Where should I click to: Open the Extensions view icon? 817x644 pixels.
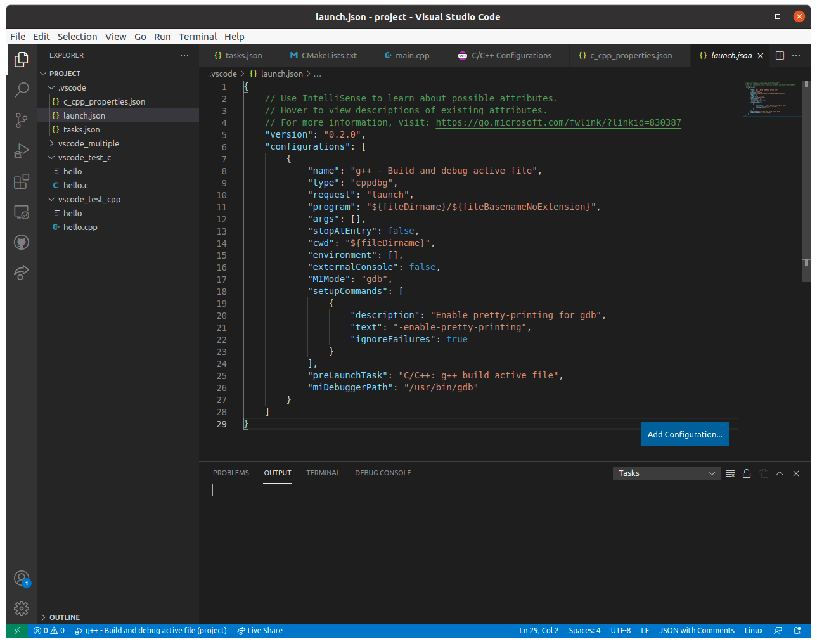(x=22, y=181)
